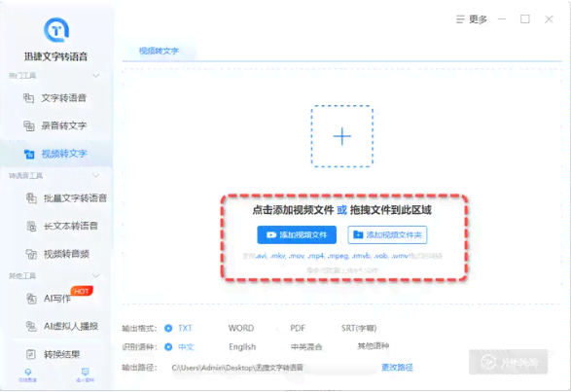The height and width of the screenshot is (392, 571).
Task: Click the greyed-out start conversion button
Action: (x=509, y=362)
